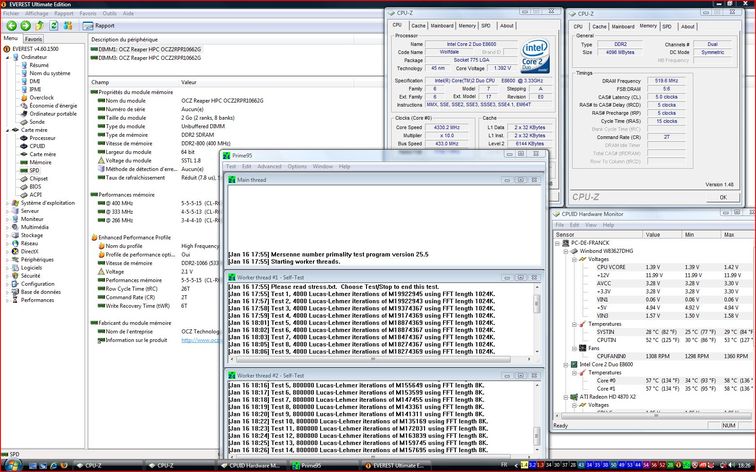Click the users icon in EVEREST toolbar
Viewport: 756px width, 472px height.
[68, 26]
